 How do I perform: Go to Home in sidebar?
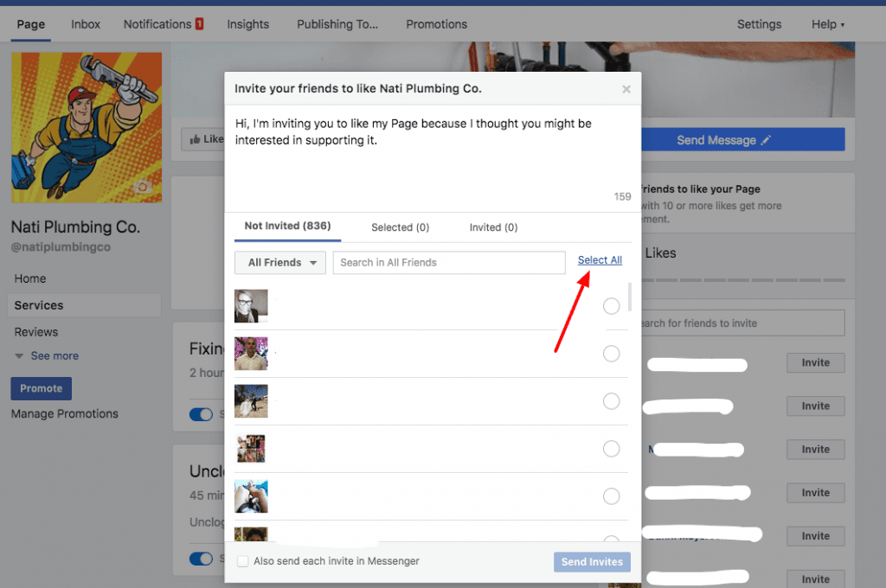tap(30, 278)
